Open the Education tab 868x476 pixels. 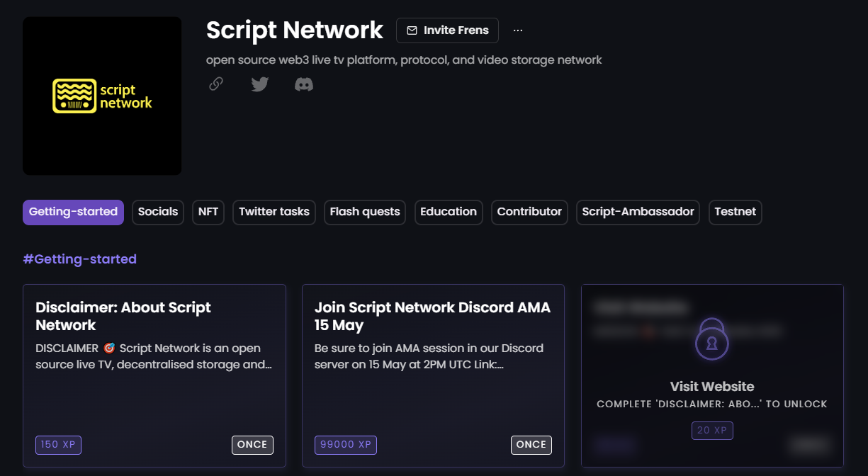pos(449,212)
